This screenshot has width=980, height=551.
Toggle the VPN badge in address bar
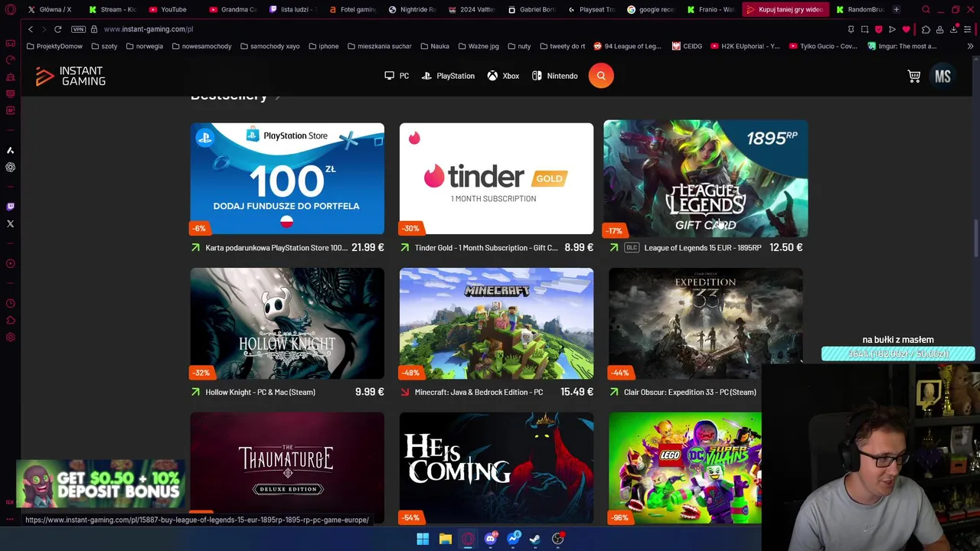(78, 29)
